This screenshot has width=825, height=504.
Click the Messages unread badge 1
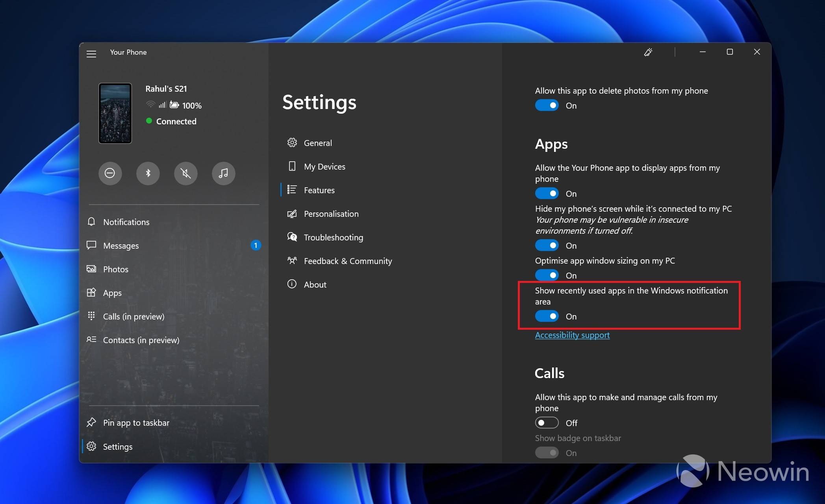click(256, 245)
